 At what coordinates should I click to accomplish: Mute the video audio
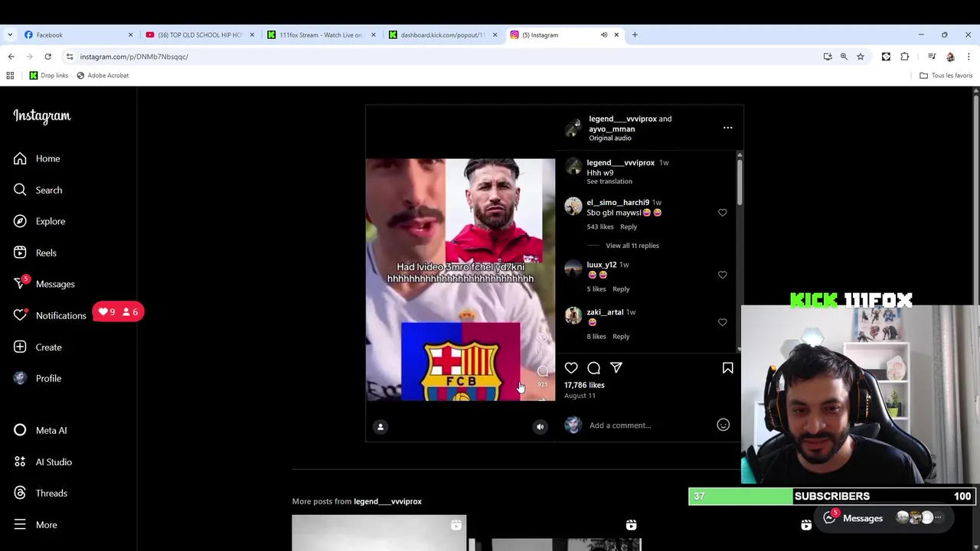coord(540,427)
